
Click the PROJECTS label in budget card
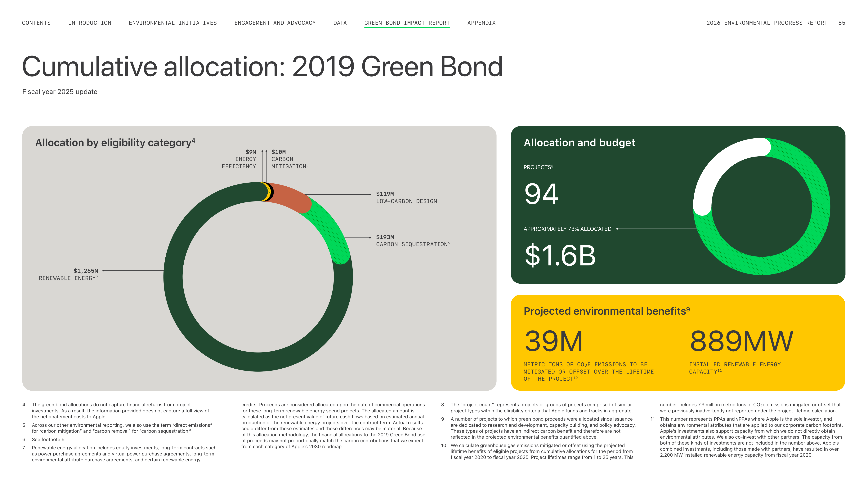(x=538, y=167)
